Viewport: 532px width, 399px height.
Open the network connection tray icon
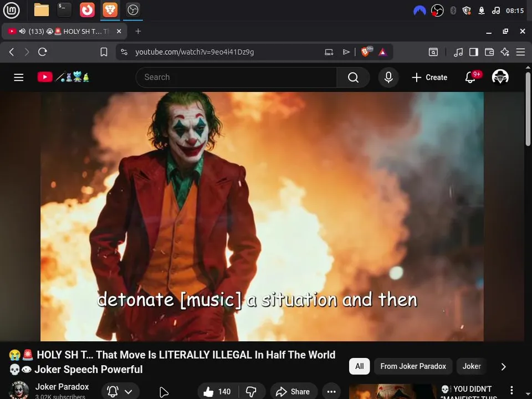point(481,11)
